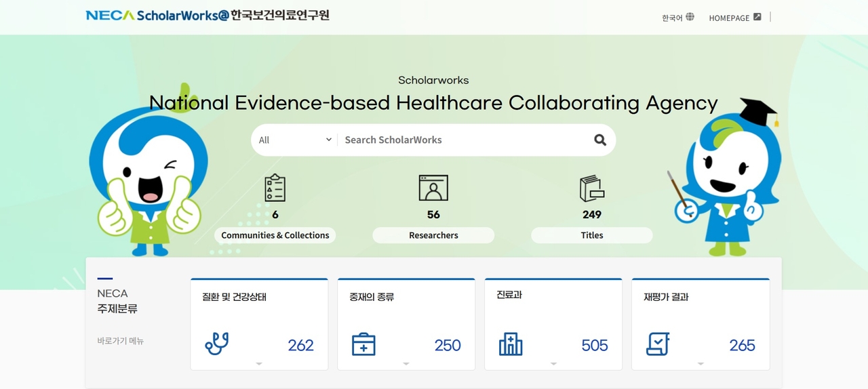Expand the 중재의 종류 card arrow
The width and height of the screenshot is (868, 389).
click(406, 364)
